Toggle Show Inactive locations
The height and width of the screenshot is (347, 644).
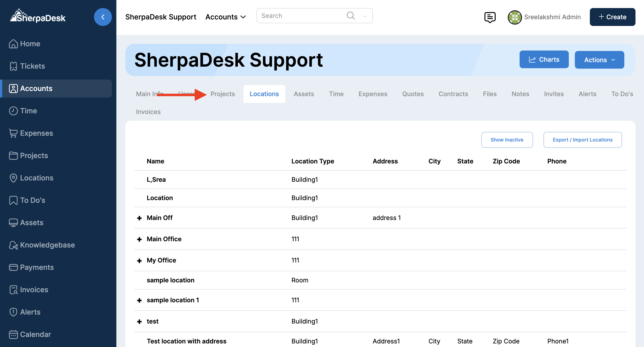(507, 140)
